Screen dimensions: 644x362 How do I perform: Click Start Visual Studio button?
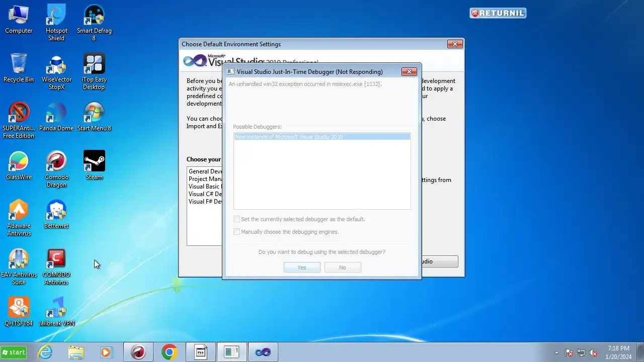(x=439, y=261)
